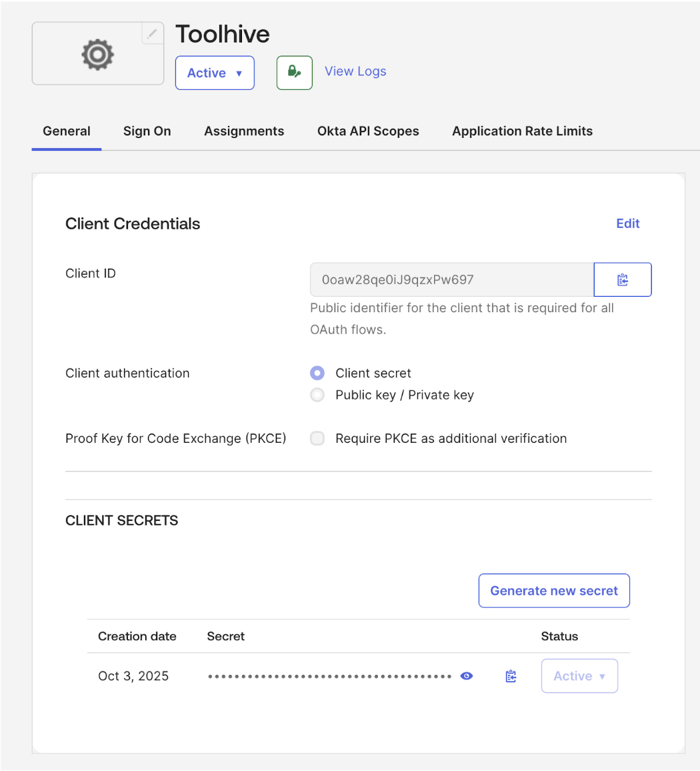Viewport: 700px width, 771px height.
Task: Enable Require PKCE as additional verification
Action: pyautogui.click(x=317, y=438)
